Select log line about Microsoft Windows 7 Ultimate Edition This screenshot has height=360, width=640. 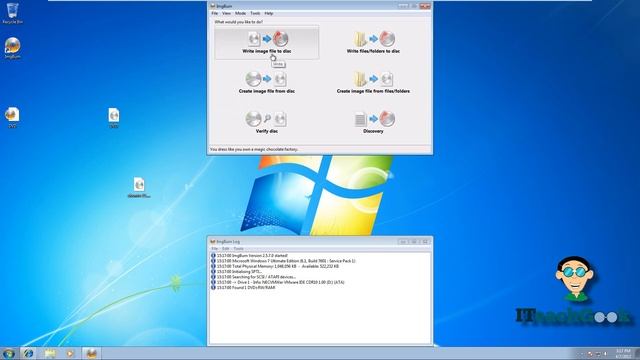click(x=286, y=261)
